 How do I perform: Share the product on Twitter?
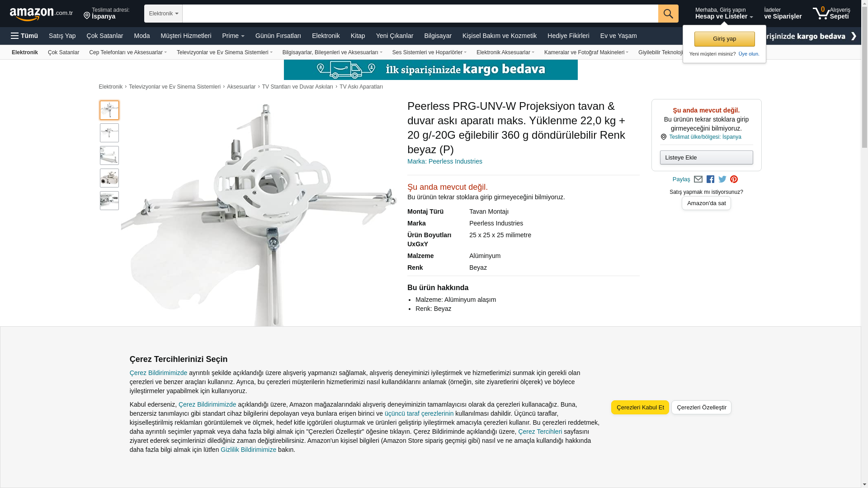[722, 179]
